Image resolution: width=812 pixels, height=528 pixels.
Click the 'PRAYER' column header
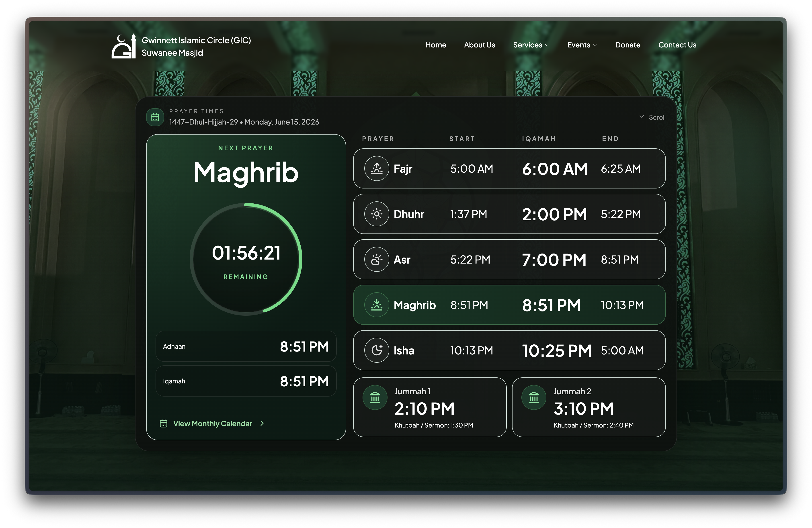click(x=378, y=139)
